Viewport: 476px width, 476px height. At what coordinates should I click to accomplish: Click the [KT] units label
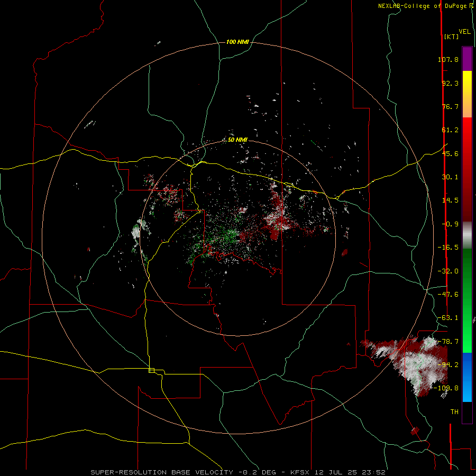451,36
